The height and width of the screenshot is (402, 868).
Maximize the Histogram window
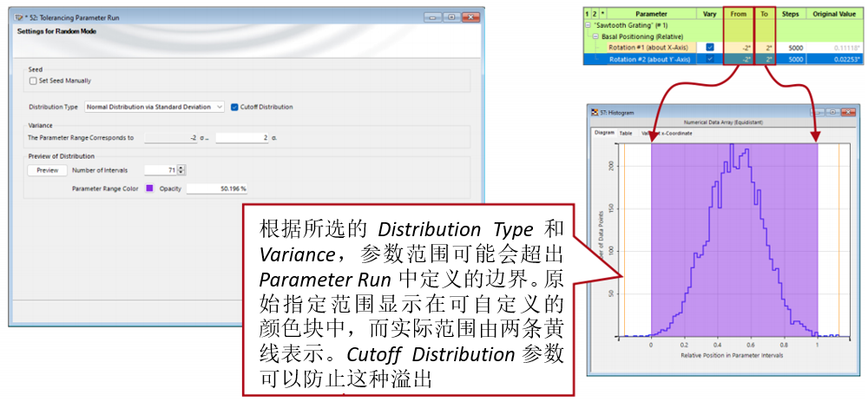(x=832, y=112)
